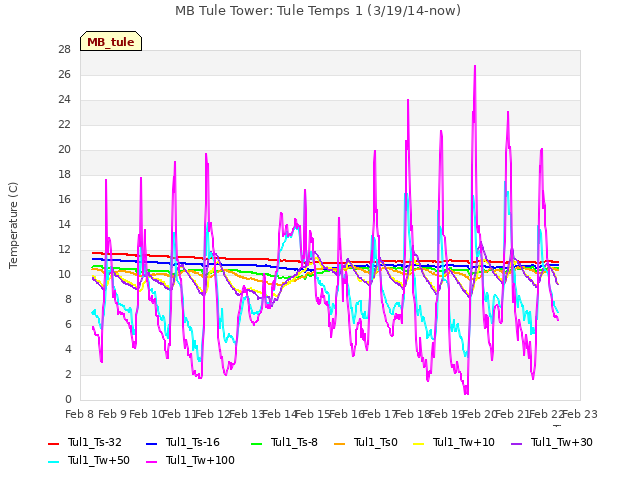Select the Tul1_Tw+100 legend label
This screenshot has height=480, width=640.
[x=200, y=460]
